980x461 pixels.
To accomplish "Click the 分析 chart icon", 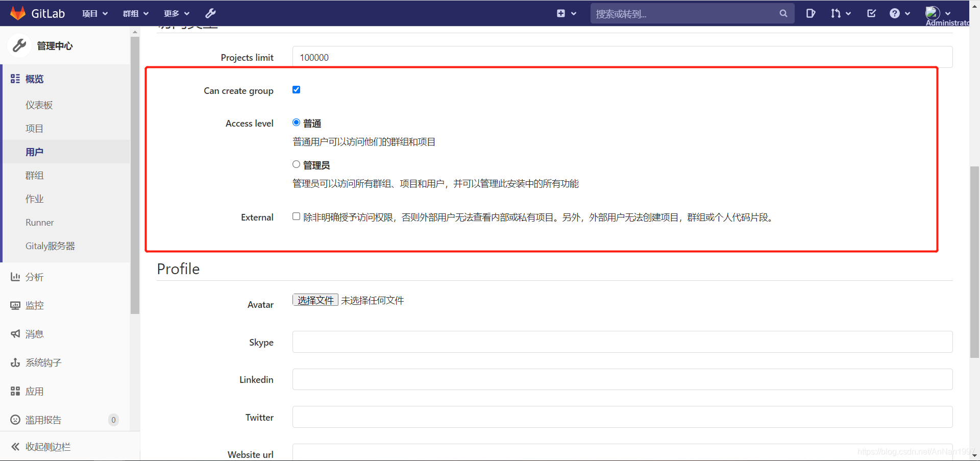I will point(15,277).
